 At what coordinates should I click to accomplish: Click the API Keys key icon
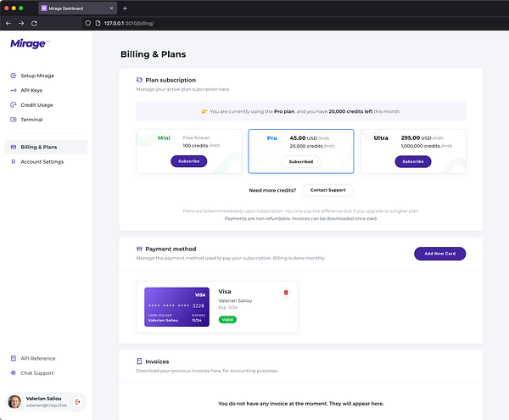click(x=14, y=90)
